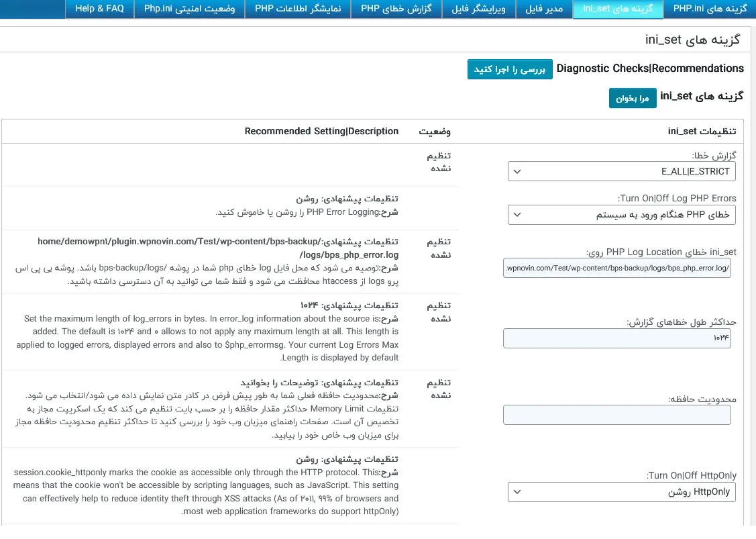Image resolution: width=756 pixels, height=539 pixels.
Task: Click the Diagnostic Checks|Recommendations heading
Action: tap(650, 68)
